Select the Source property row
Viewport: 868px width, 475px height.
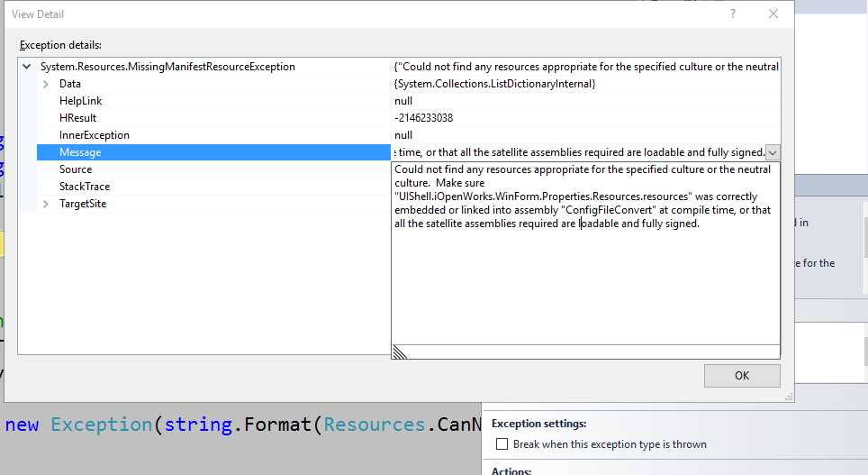(x=76, y=169)
